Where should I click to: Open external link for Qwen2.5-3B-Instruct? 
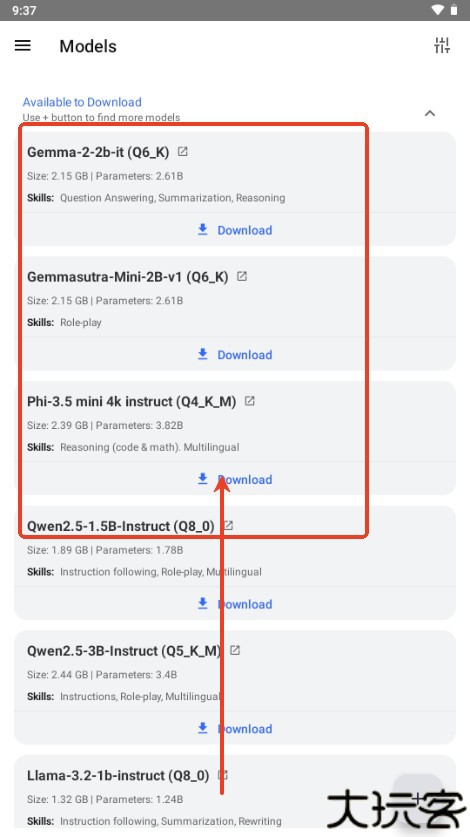click(x=235, y=650)
